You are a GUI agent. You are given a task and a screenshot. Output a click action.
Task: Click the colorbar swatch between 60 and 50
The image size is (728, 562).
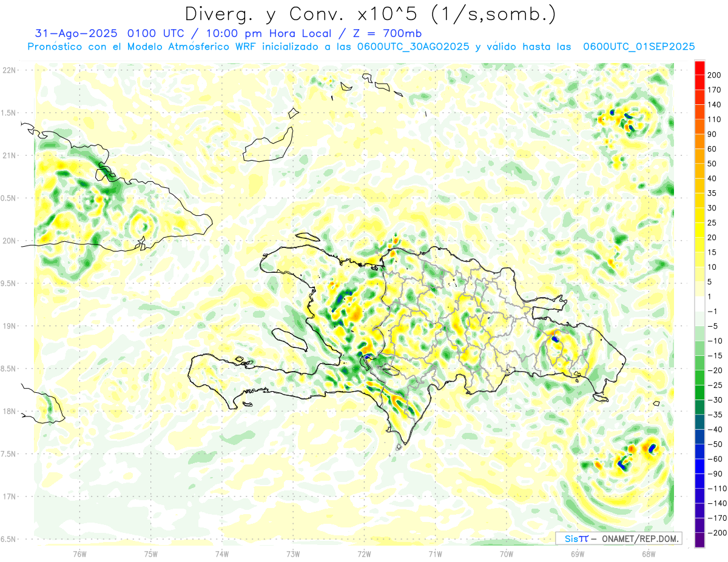699,156
